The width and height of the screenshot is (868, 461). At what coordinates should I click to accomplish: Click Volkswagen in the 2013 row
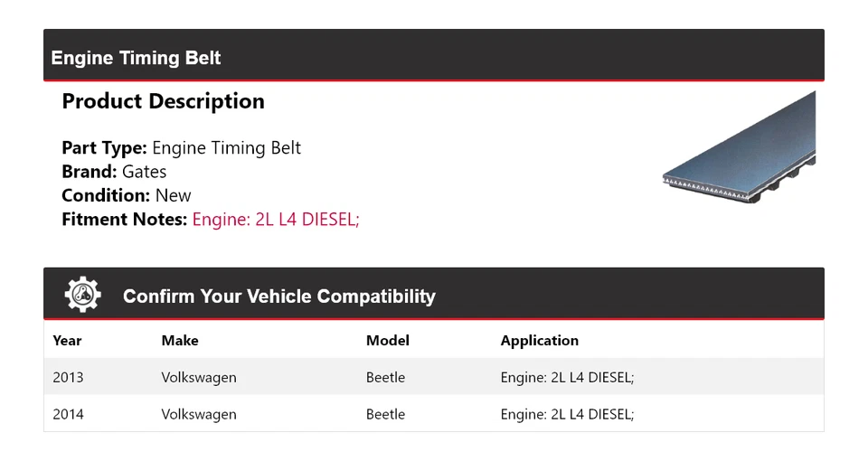(x=199, y=377)
